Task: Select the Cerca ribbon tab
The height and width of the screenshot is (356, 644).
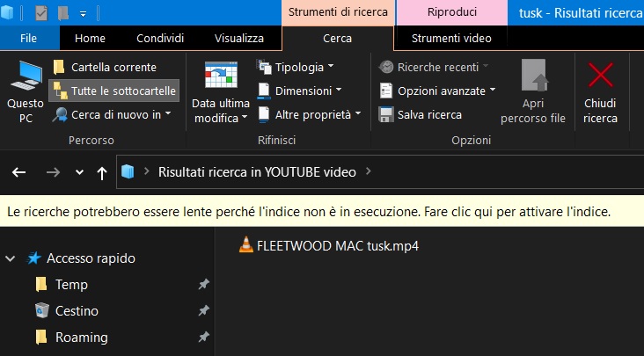Action: 337,39
